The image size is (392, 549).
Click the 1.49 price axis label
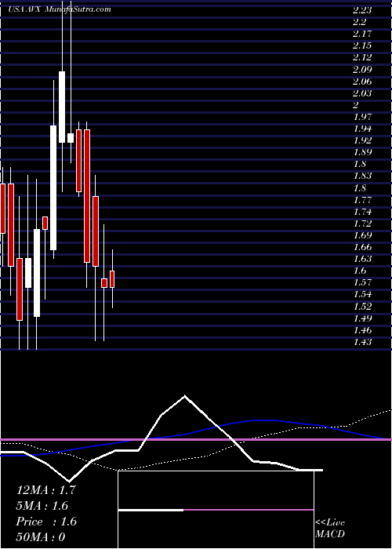point(362,318)
